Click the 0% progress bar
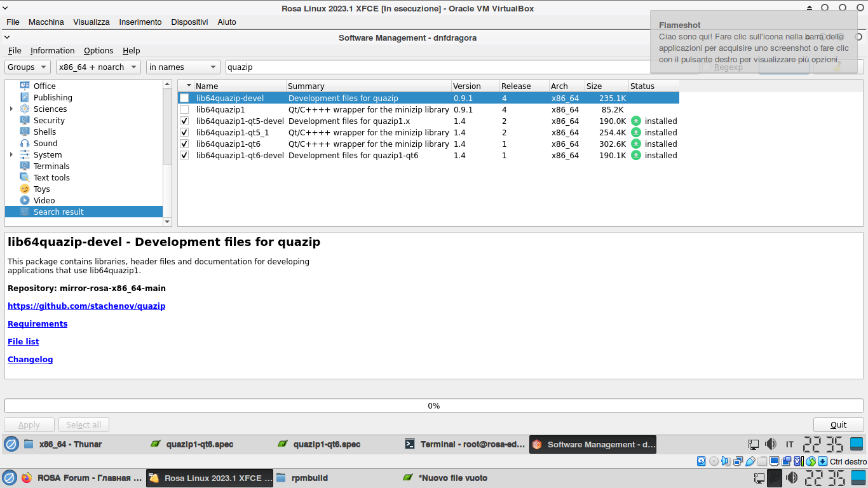Viewport: 868px width, 488px height. pos(434,405)
